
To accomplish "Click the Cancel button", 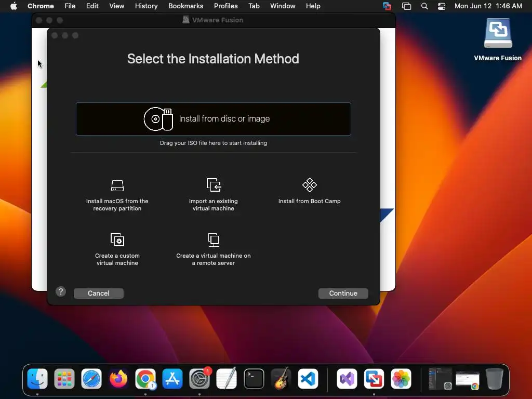I will coord(98,293).
